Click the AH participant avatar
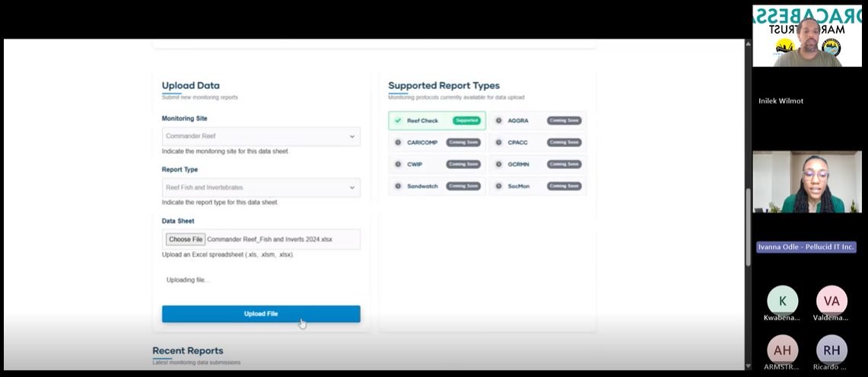This screenshot has width=868, height=377. (782, 350)
